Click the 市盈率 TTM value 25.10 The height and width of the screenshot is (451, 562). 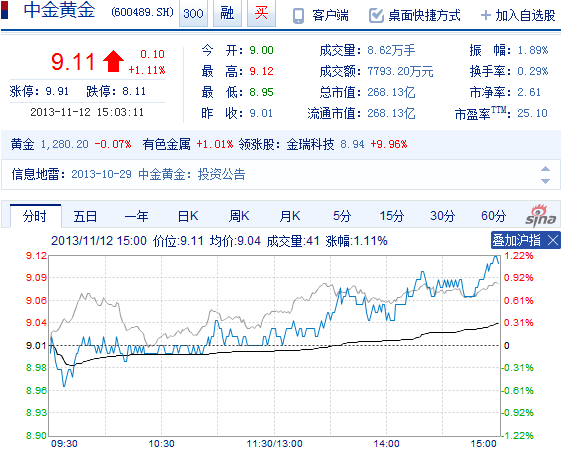tap(533, 113)
